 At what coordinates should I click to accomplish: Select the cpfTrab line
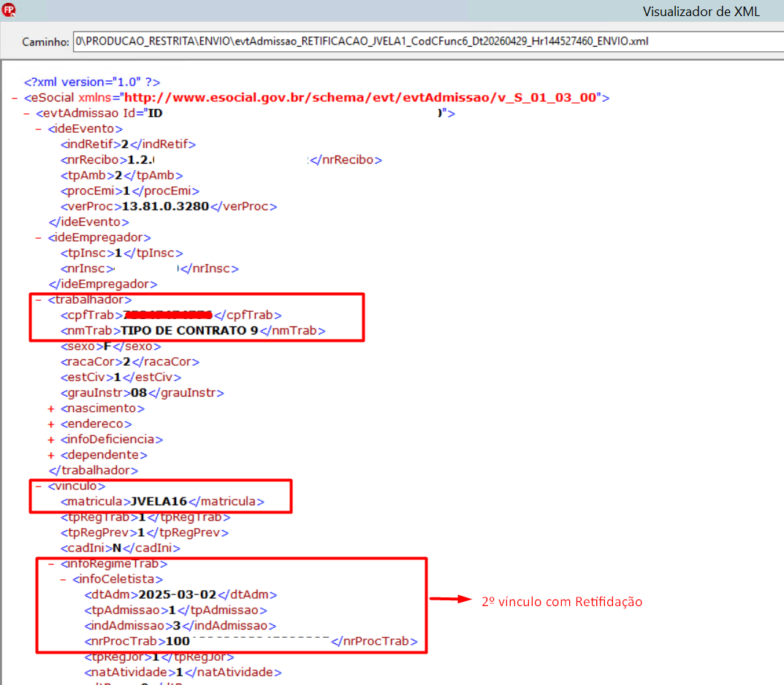coord(172,315)
